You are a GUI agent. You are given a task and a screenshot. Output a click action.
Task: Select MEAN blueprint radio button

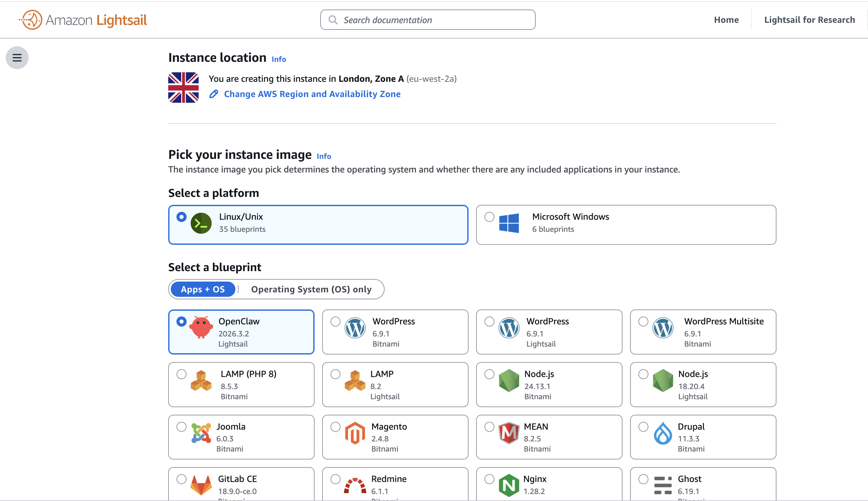tap(489, 427)
